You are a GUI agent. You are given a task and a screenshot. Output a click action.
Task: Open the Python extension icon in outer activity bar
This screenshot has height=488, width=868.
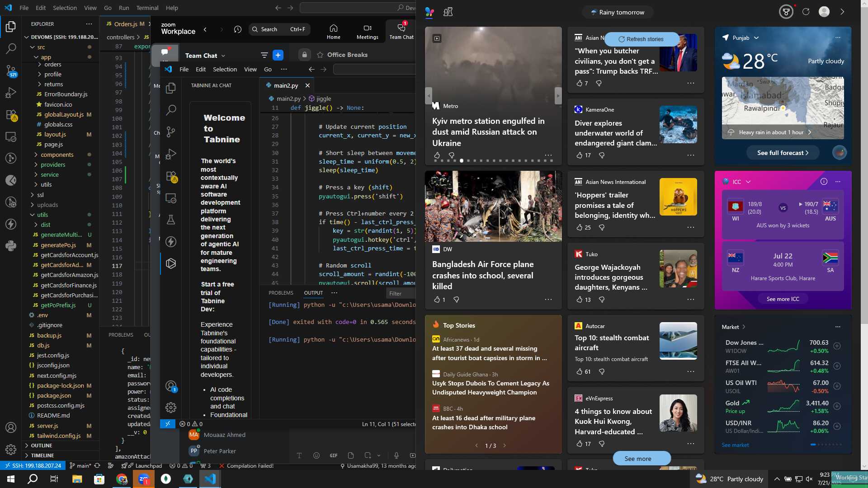click(11, 246)
